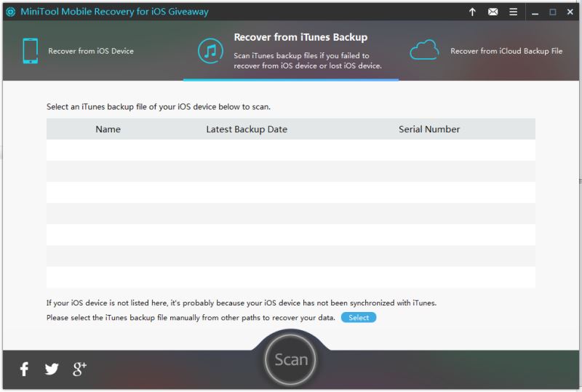Open the Google Plus share icon
Viewport: 582px width, 392px height.
click(79, 369)
